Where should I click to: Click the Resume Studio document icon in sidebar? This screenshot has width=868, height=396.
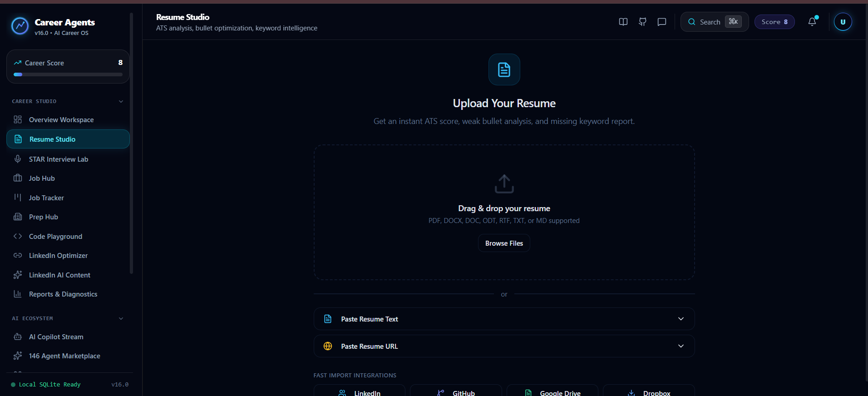[x=18, y=139]
